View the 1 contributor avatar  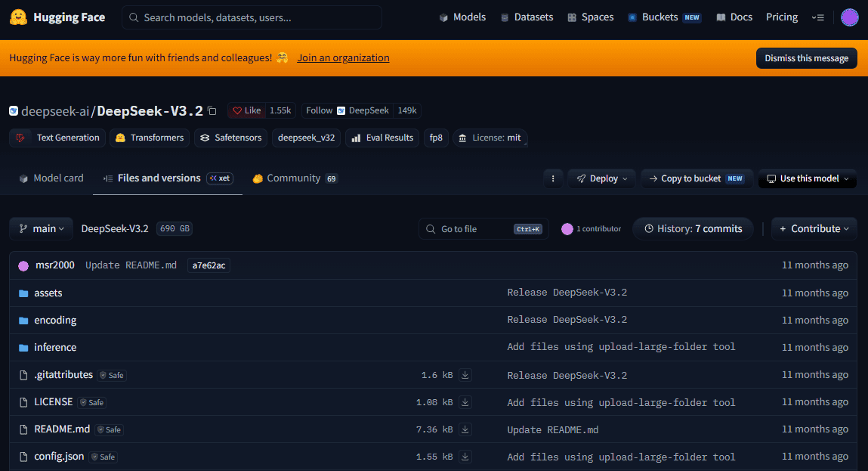[567, 229]
